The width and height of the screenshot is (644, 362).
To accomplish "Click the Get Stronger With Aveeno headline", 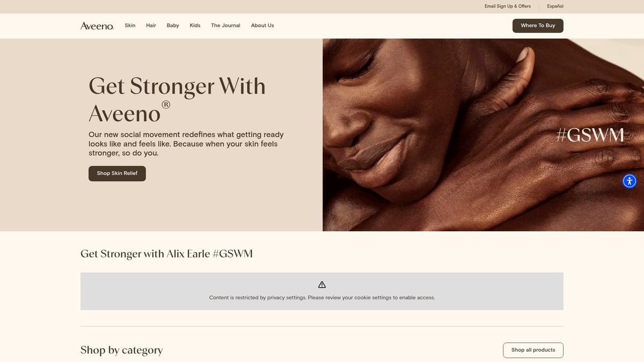I will pyautogui.click(x=177, y=99).
